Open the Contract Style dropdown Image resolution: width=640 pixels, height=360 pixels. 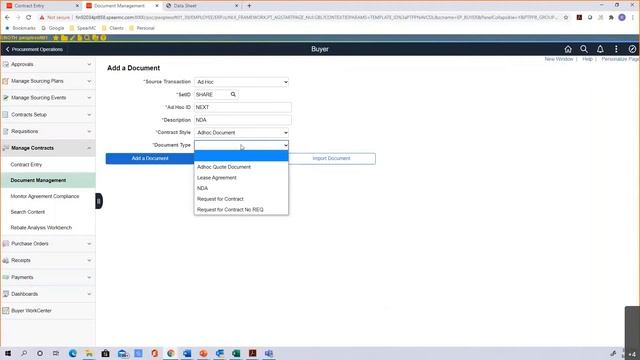[242, 133]
